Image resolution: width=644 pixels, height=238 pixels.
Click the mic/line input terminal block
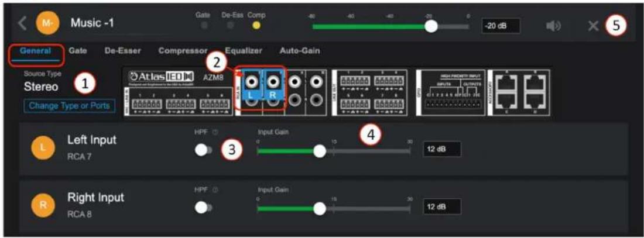178,100
